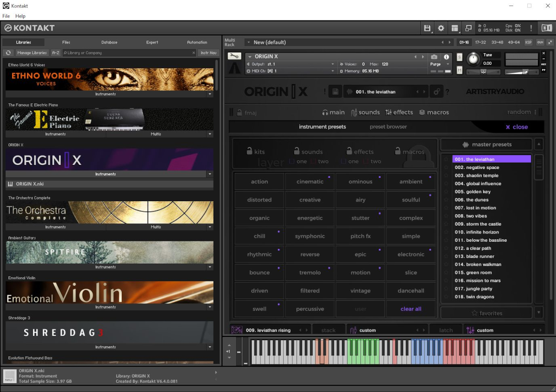Click the snapshot camera icon
This screenshot has height=392, width=556.
pyautogui.click(x=434, y=57)
